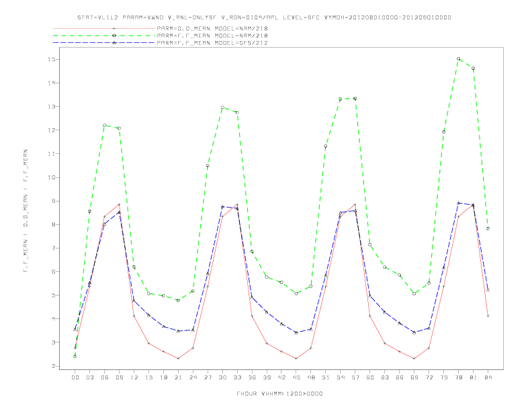
Task: Click y-axis tick label 12
Action: coord(52,130)
